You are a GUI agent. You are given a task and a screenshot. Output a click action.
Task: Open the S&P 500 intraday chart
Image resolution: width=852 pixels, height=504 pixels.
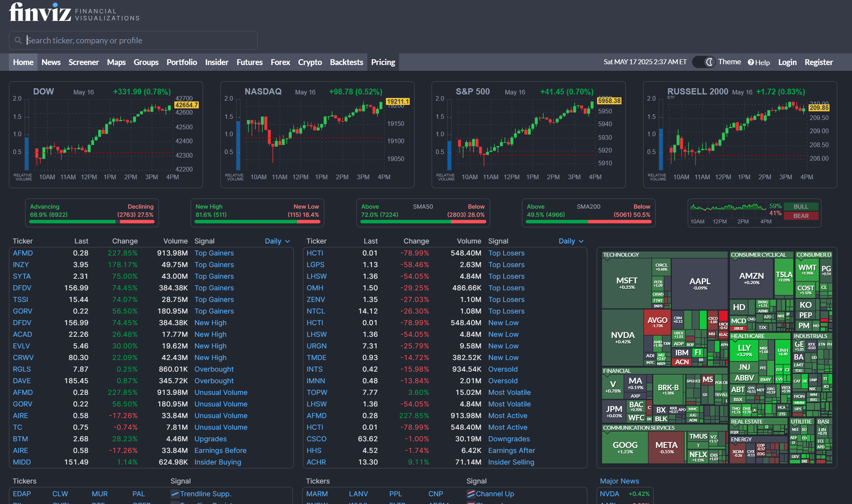[x=528, y=135]
